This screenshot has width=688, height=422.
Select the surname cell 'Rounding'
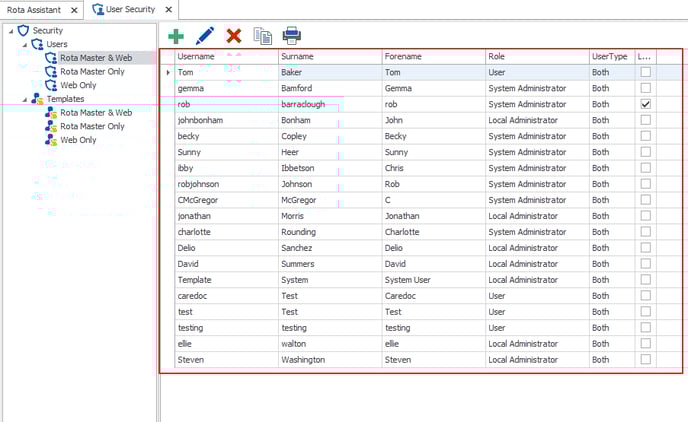pos(330,232)
